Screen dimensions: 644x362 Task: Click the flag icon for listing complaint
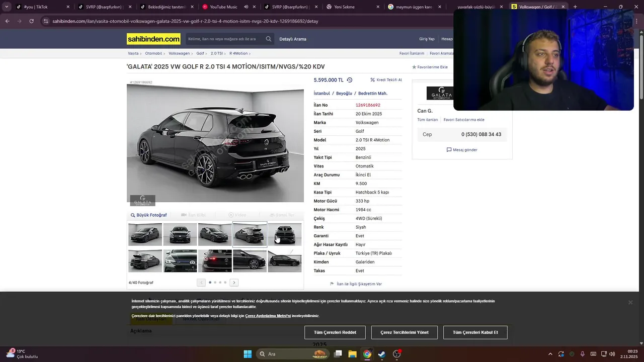[332, 284]
